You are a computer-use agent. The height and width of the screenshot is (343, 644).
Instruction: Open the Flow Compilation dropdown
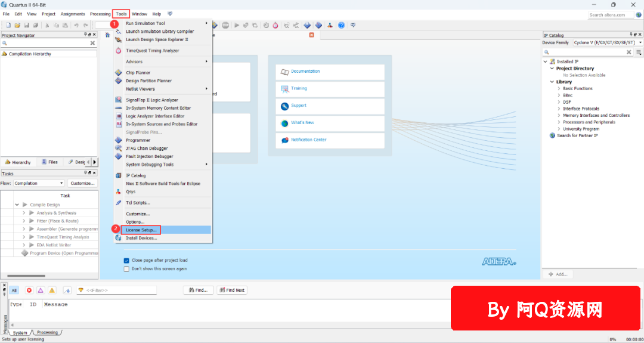coord(39,183)
